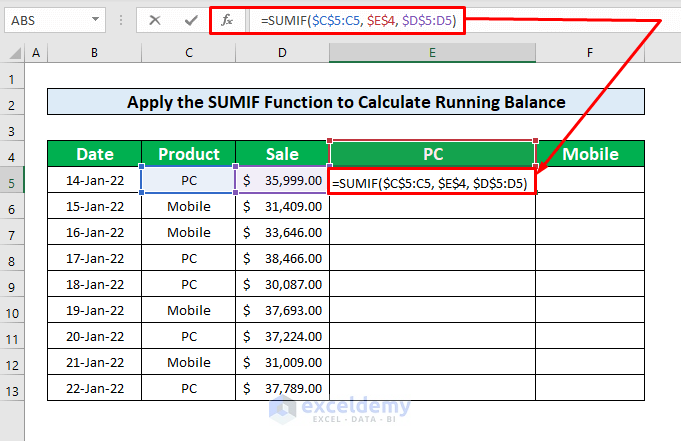Select column C header
Viewport: 681px width, 441px height.
[188, 52]
